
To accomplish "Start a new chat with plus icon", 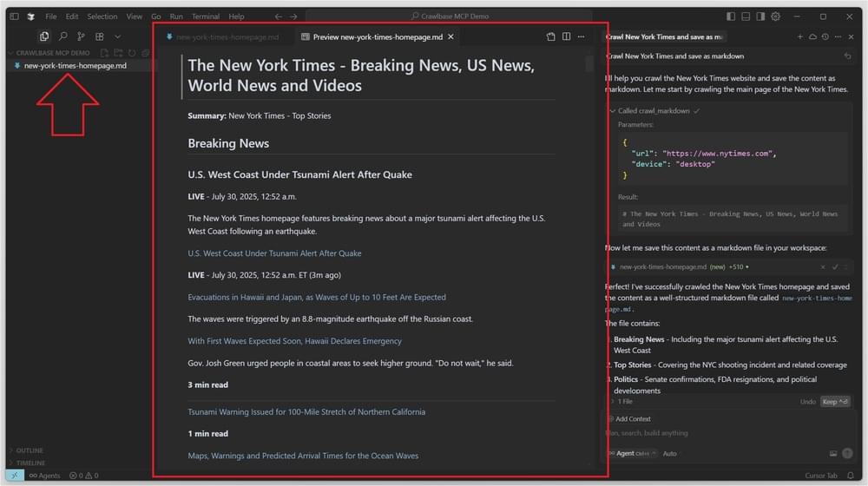I will click(800, 37).
